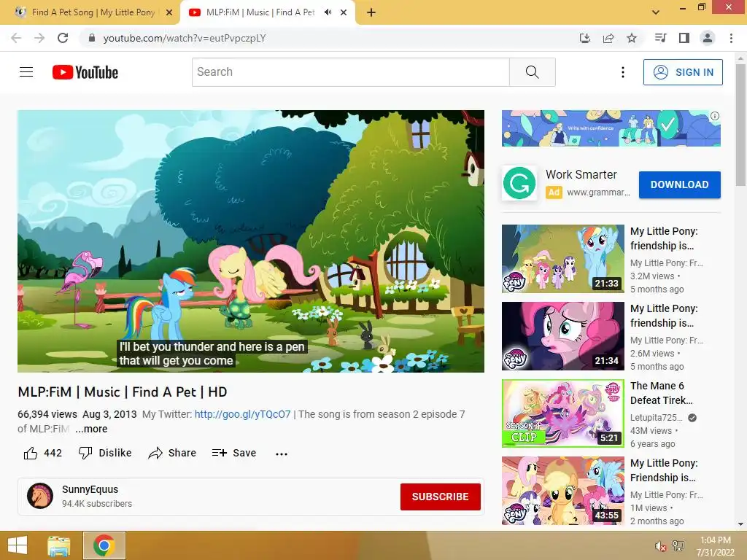Expand the description with ...more
This screenshot has width=747, height=560.
[x=91, y=429]
